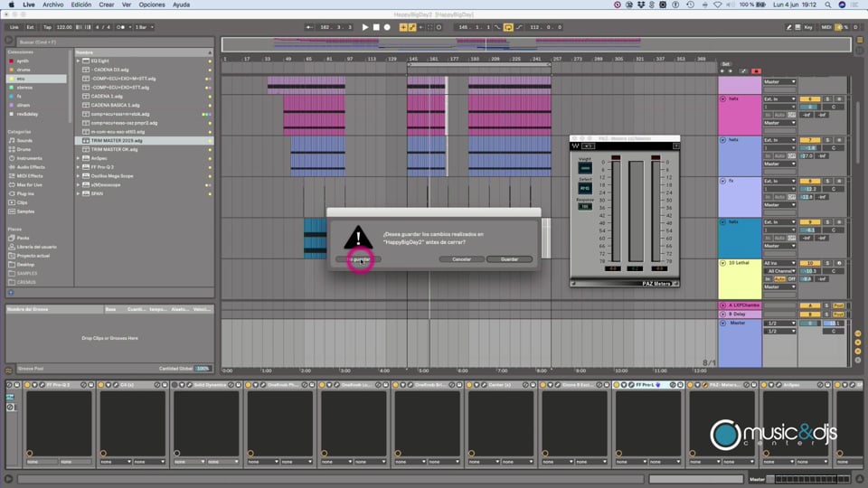Expand the EQ Eight folder
This screenshot has width=868, height=488.
[x=78, y=61]
